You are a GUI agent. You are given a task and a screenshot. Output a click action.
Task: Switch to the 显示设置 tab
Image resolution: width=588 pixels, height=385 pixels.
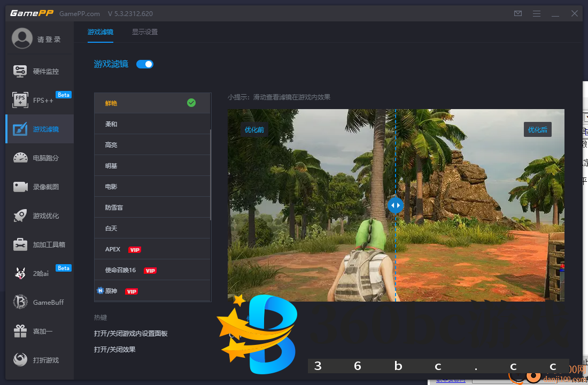144,32
